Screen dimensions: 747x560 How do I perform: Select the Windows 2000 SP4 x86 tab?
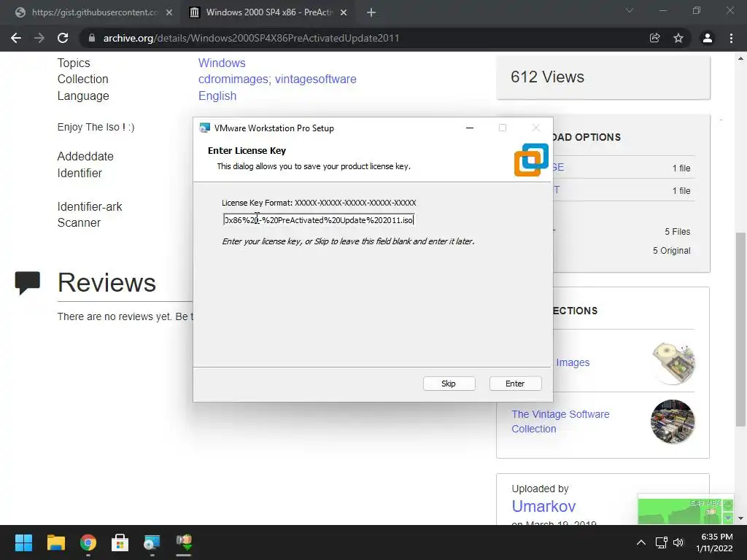click(x=269, y=12)
